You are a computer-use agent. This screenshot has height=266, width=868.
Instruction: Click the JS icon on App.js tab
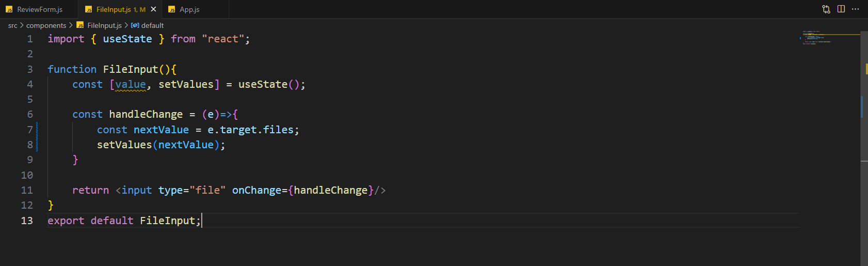[172, 9]
